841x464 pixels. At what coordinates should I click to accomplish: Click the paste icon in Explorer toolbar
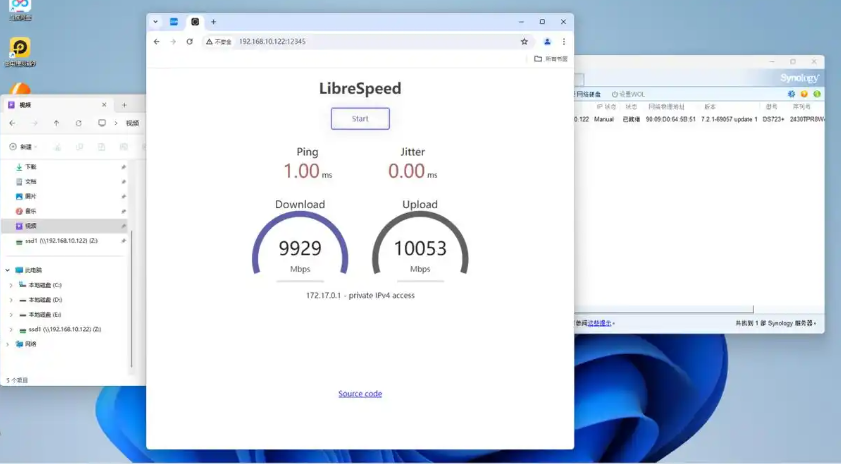[101, 146]
